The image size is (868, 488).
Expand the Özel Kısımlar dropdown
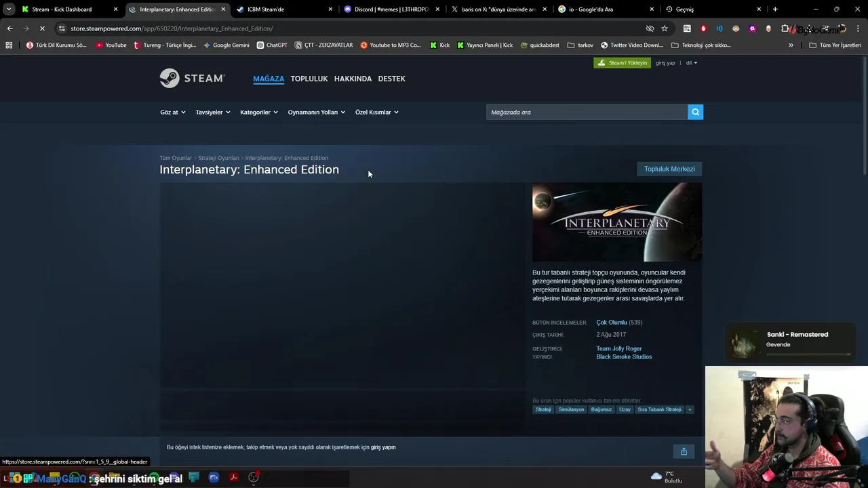coord(376,112)
